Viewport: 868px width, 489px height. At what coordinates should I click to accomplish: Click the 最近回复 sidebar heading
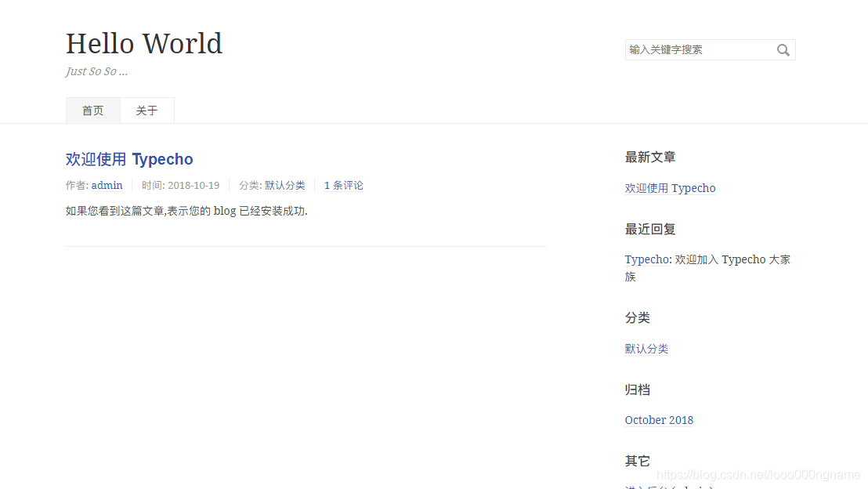650,230
